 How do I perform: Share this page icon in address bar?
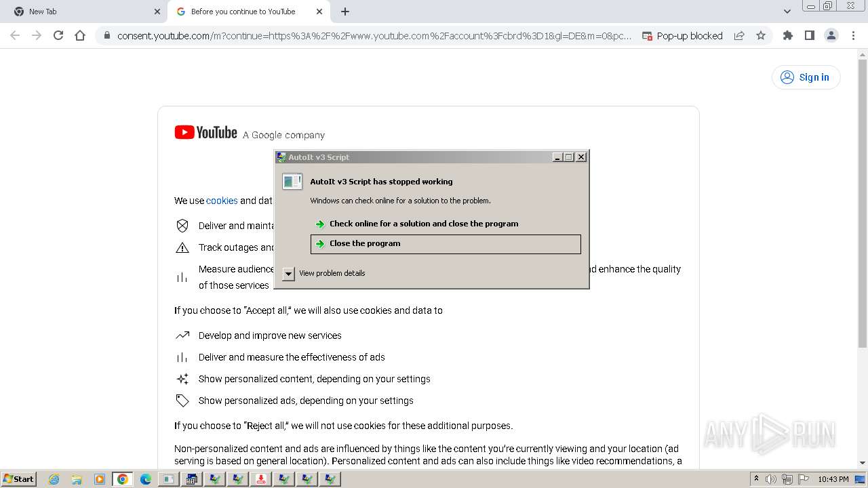tap(739, 35)
